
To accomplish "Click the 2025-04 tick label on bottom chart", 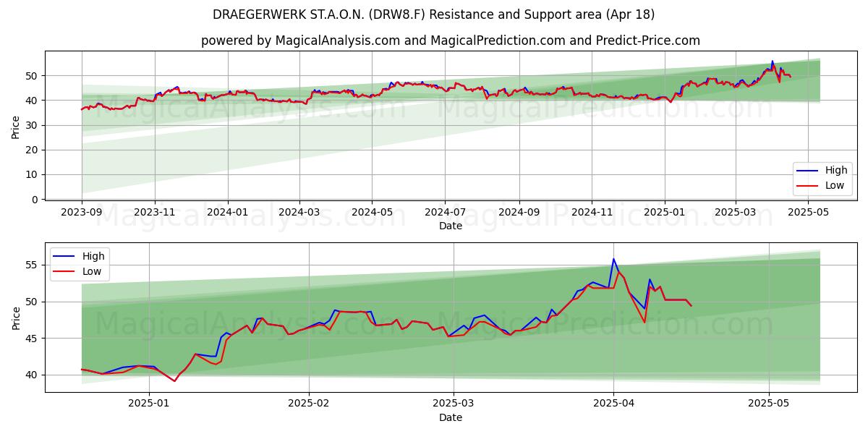I will point(613,405).
